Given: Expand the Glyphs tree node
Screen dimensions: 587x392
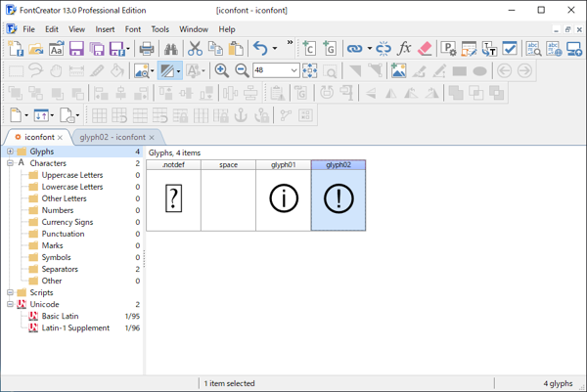Looking at the screenshot, I should 10,152.
